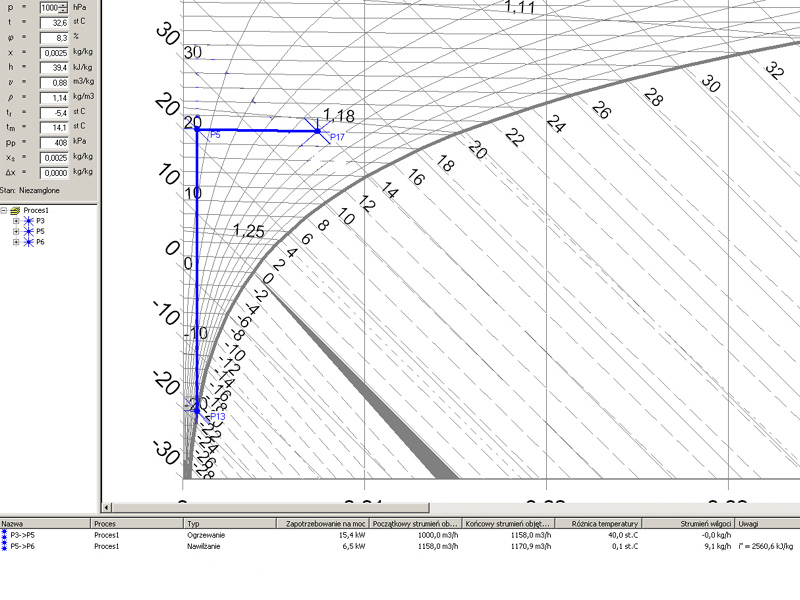Click the dew point field showing -5,4

point(54,112)
